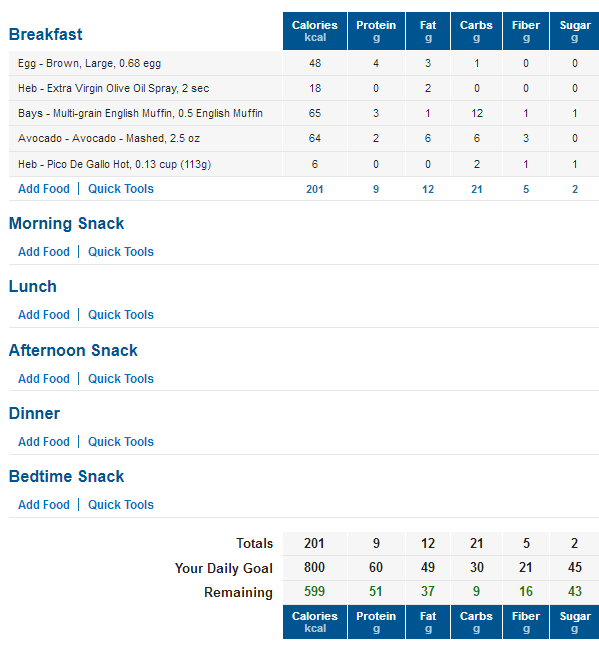Click the top Calories kcal column header
This screenshot has height=652, width=599.
click(315, 31)
